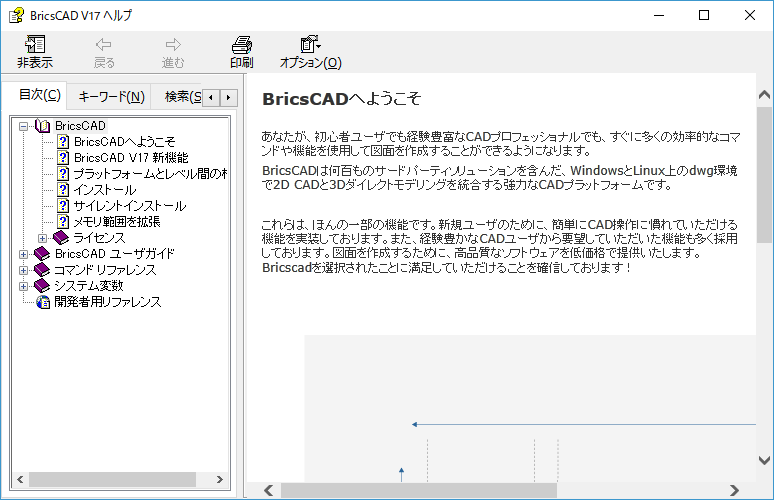
Task: Expand the BricsCAD ユーザガイド node
Action: [x=24, y=254]
